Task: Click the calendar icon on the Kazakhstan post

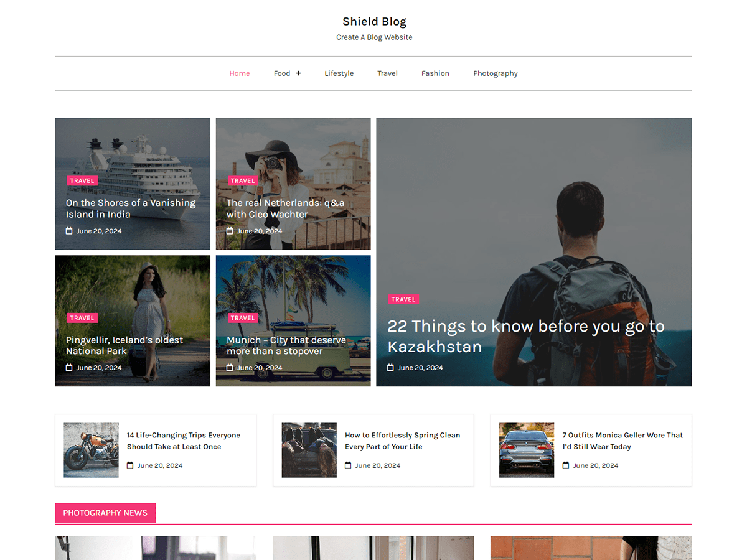Action: 392,368
